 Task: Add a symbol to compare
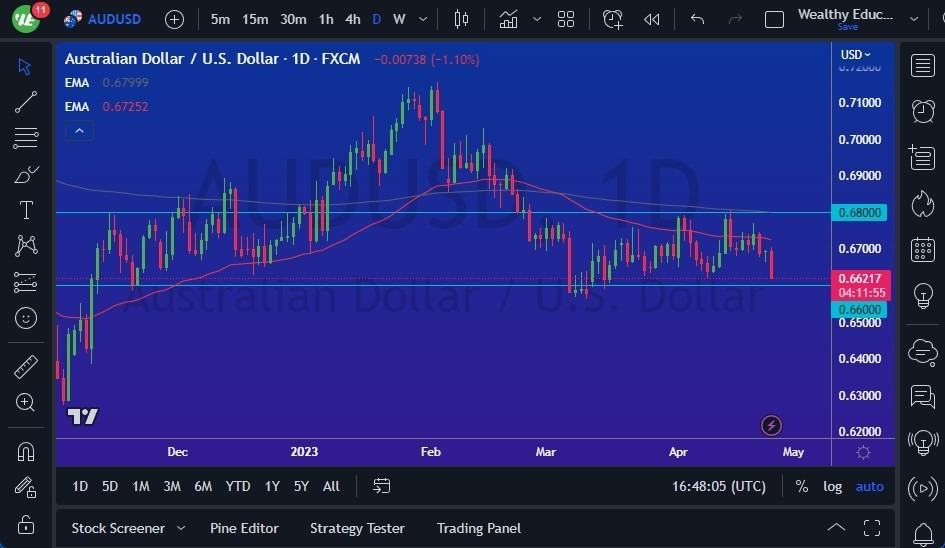(174, 19)
